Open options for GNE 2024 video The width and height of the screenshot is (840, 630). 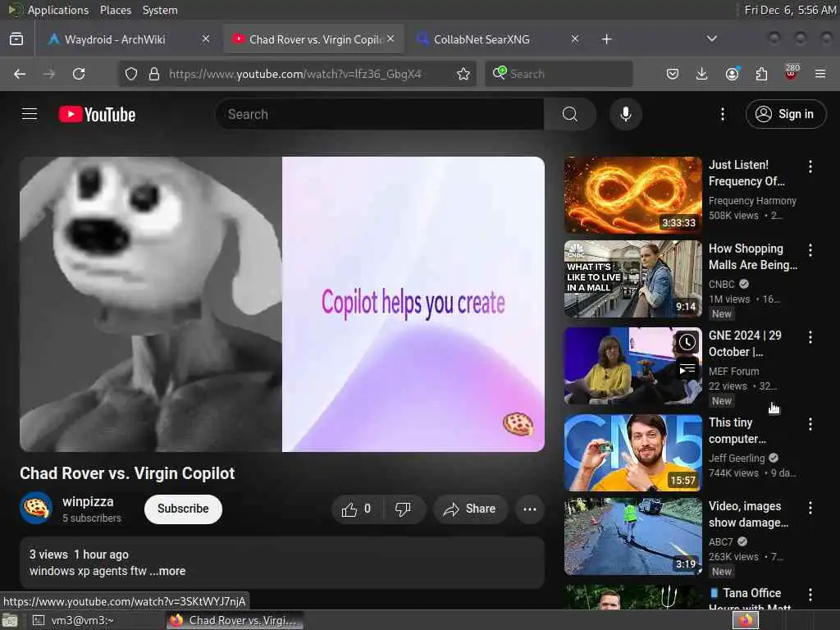(x=810, y=337)
